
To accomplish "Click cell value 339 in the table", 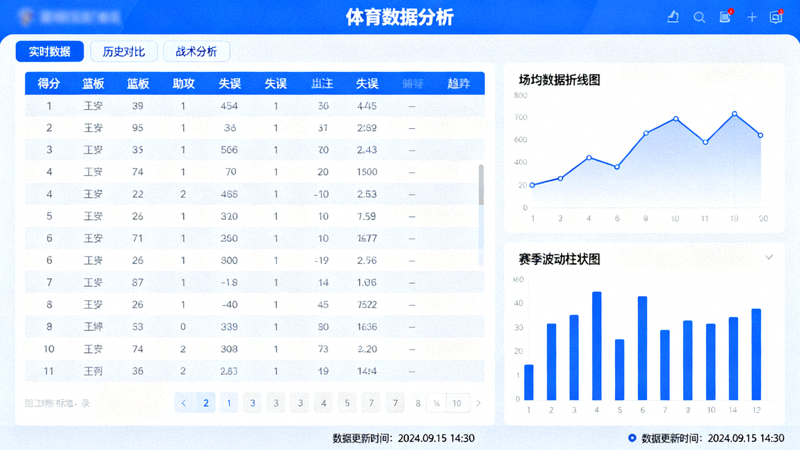I will click(x=229, y=327).
